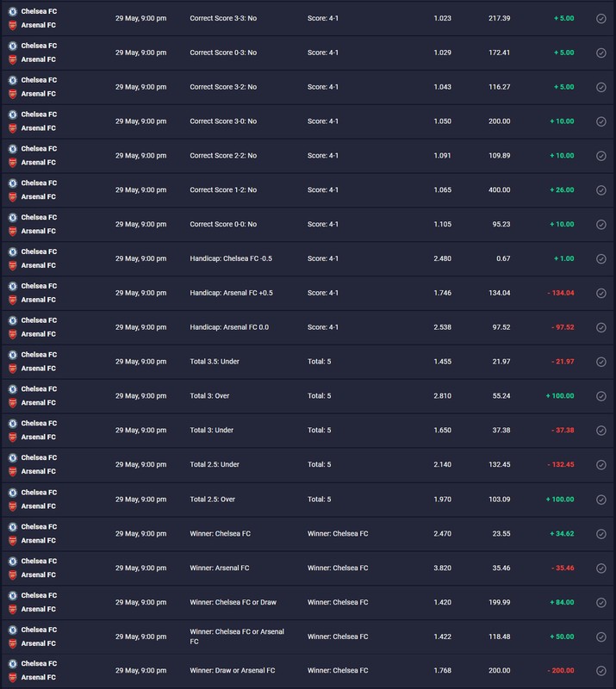Click the odds value 1.768
This screenshot has height=689, width=616.
point(442,671)
